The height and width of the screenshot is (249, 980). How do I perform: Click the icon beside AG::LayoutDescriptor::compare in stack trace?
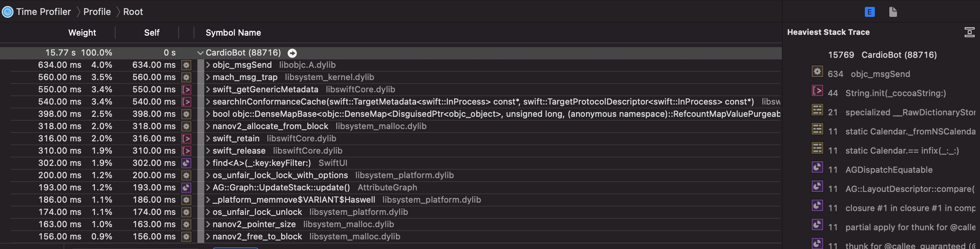pyautogui.click(x=817, y=187)
